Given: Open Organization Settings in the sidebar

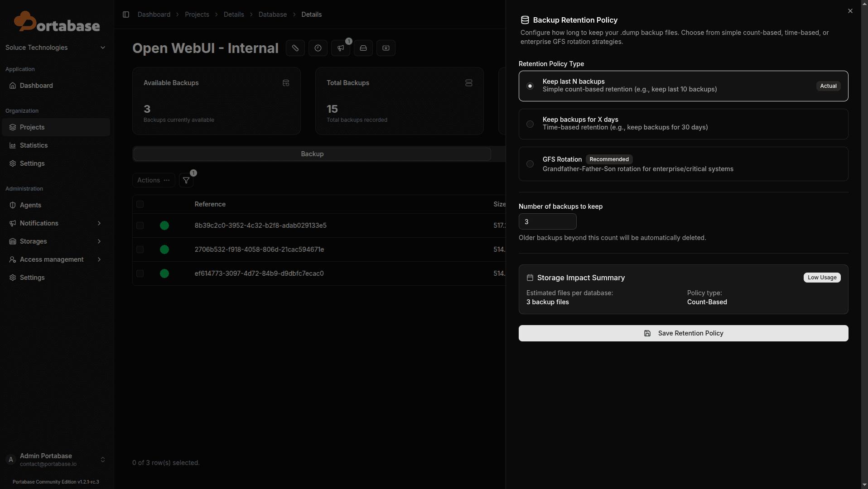Looking at the screenshot, I should pyautogui.click(x=56, y=163).
